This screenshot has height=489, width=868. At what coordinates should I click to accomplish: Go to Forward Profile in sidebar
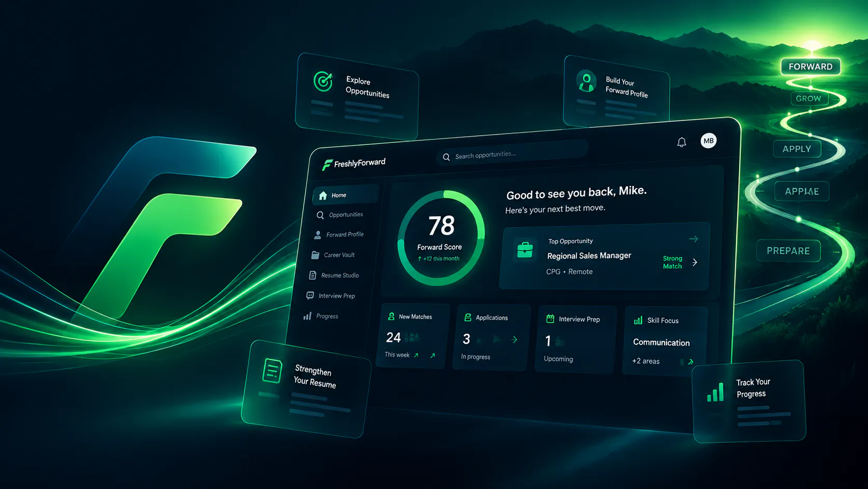point(338,235)
